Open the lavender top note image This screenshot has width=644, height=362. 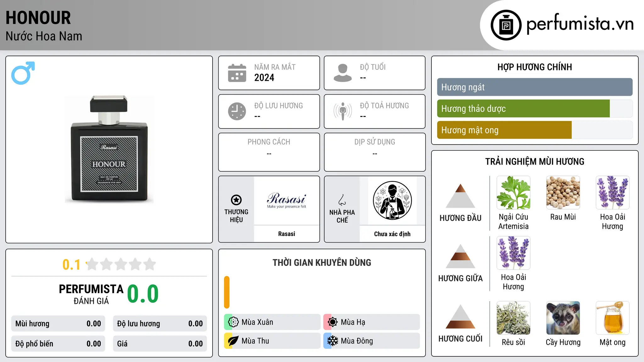pyautogui.click(x=613, y=193)
